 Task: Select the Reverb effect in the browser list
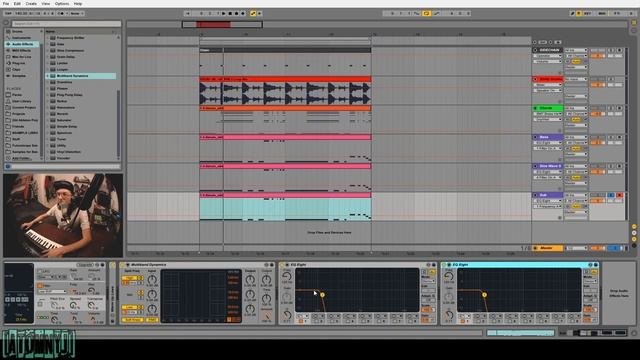(62, 114)
